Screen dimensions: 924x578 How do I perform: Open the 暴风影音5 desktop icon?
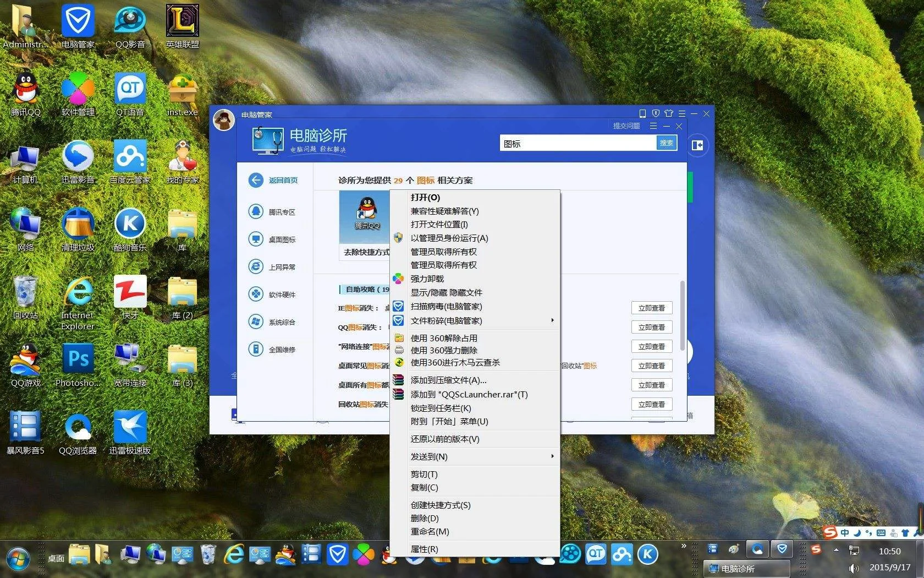pos(25,432)
